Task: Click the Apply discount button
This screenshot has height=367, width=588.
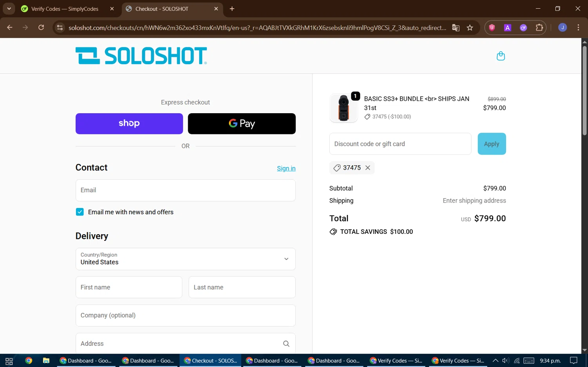Action: click(492, 144)
